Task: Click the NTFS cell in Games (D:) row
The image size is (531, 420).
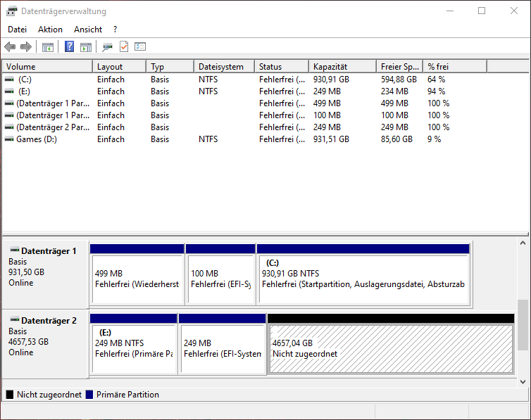Action: [x=208, y=139]
